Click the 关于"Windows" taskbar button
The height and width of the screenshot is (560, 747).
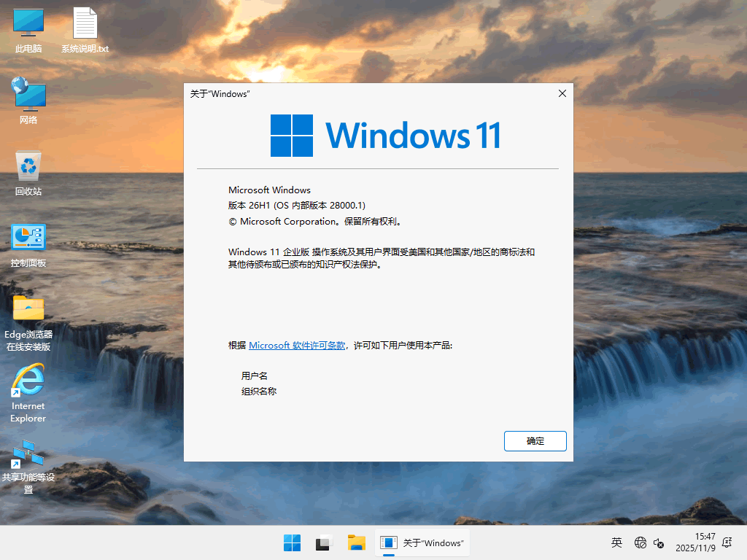422,542
